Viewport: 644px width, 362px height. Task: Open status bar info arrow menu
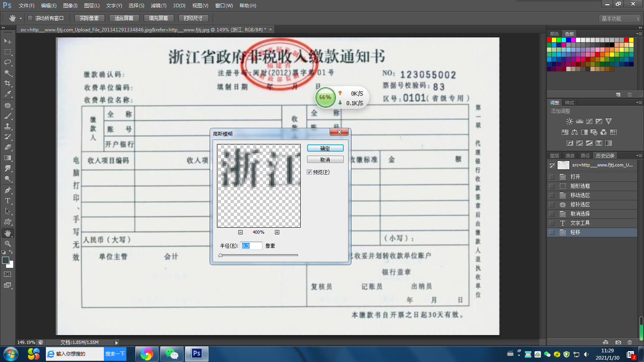click(116, 343)
